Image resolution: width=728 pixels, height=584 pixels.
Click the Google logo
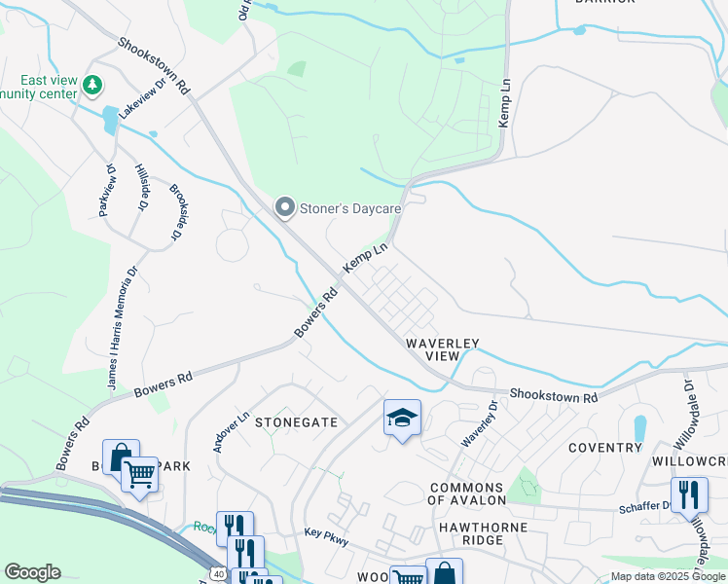pyautogui.click(x=32, y=572)
